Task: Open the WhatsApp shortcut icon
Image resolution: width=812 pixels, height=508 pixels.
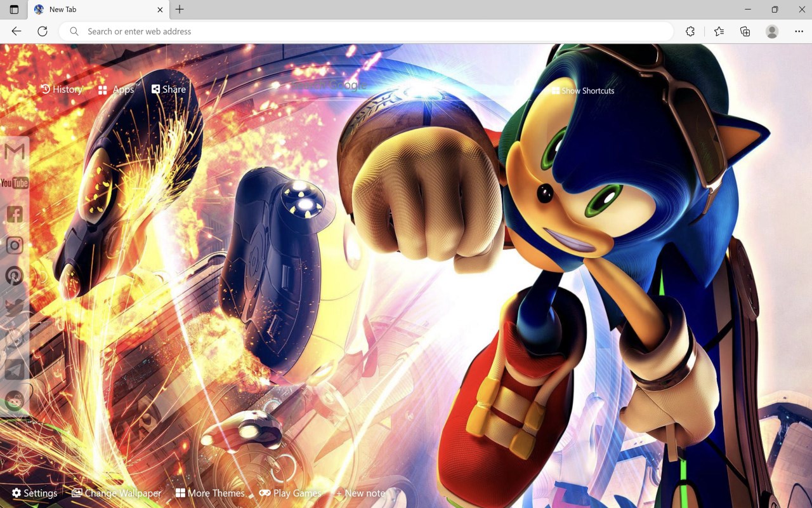Action: pos(14,338)
